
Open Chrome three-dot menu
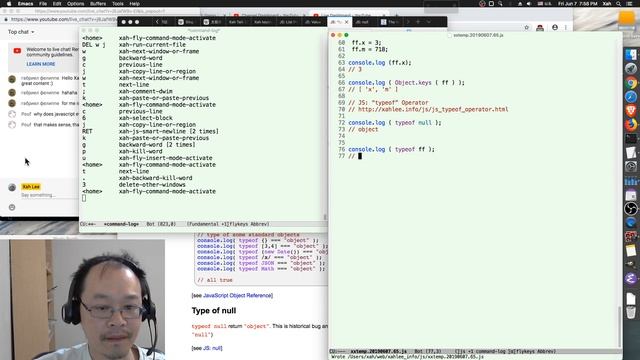point(566,28)
